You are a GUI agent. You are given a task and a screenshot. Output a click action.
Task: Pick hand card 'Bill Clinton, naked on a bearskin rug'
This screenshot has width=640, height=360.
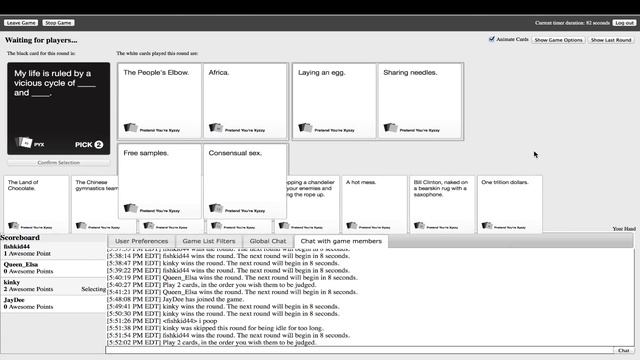coord(442,204)
